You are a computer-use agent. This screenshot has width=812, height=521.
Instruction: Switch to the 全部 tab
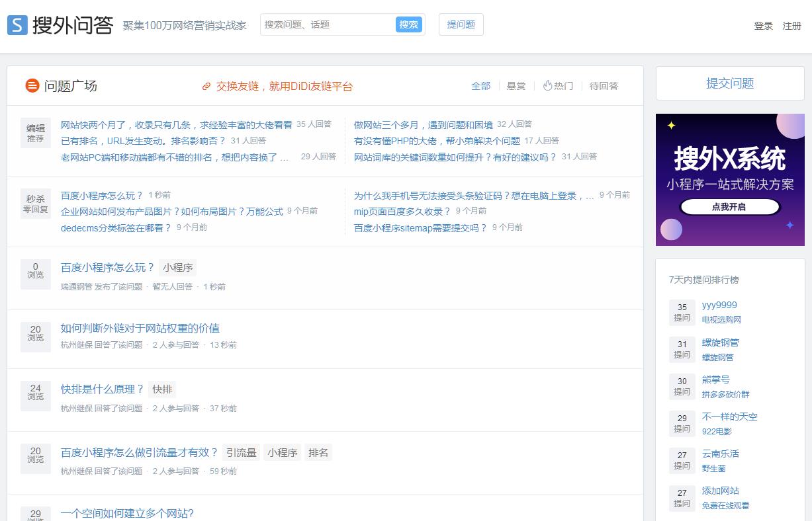click(480, 86)
